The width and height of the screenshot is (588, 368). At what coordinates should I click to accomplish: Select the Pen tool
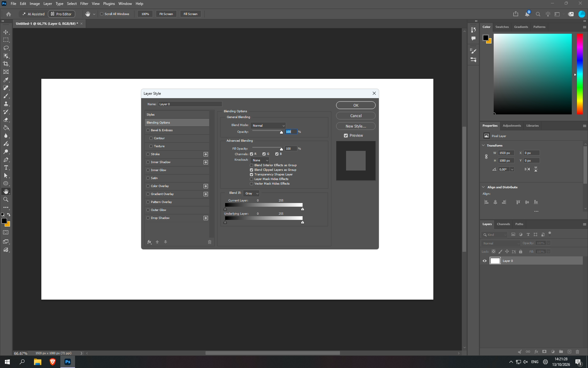6,160
